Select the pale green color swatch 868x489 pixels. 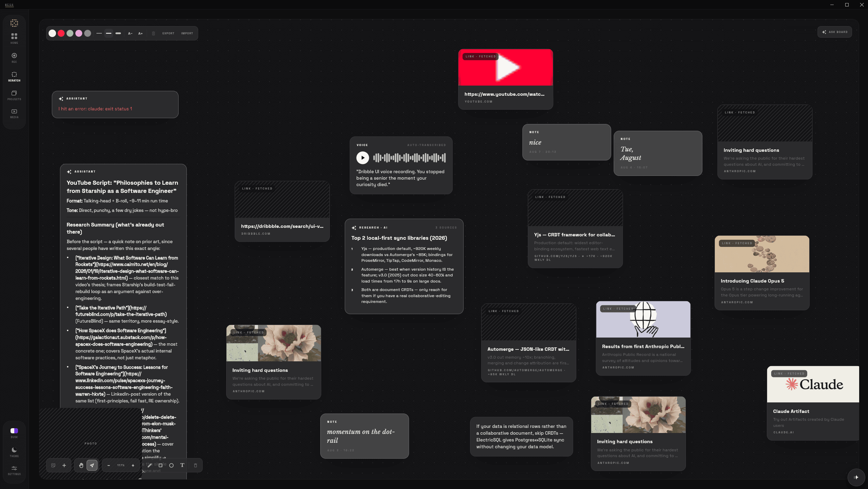(70, 33)
